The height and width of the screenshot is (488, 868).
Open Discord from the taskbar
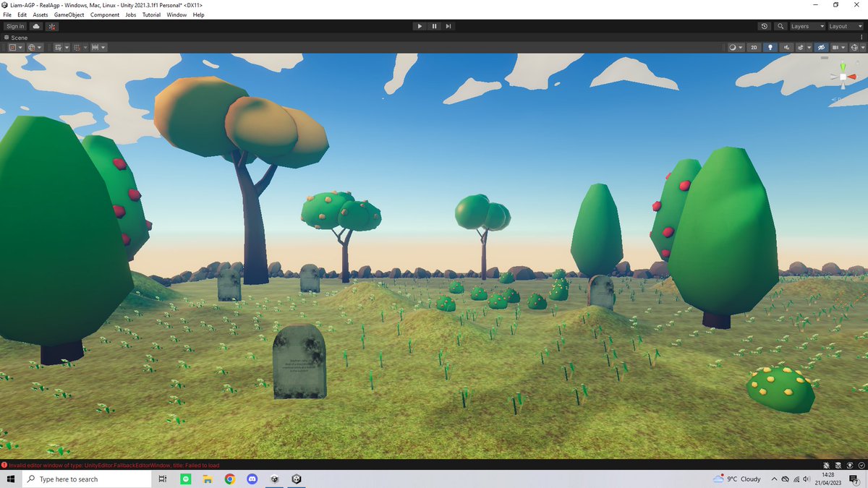coord(252,479)
